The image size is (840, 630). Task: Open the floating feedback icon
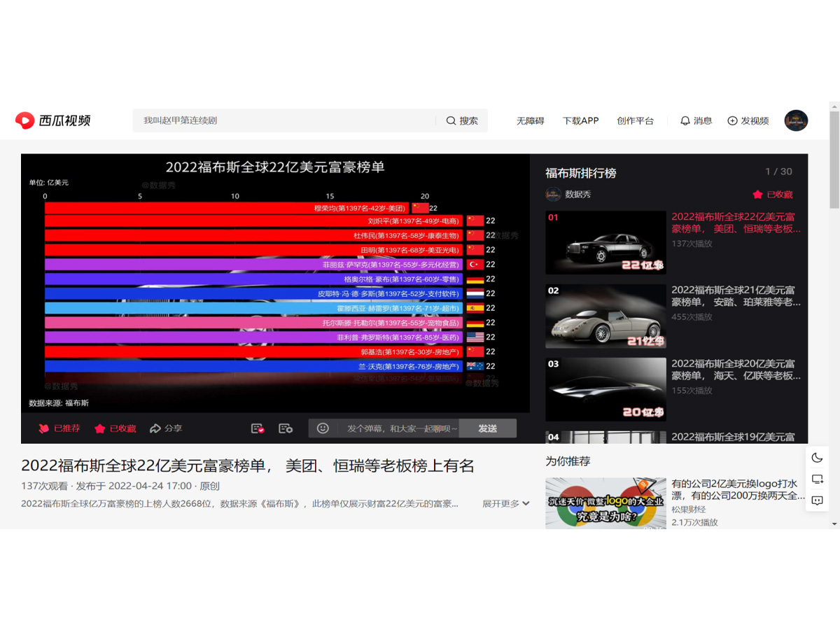(817, 500)
